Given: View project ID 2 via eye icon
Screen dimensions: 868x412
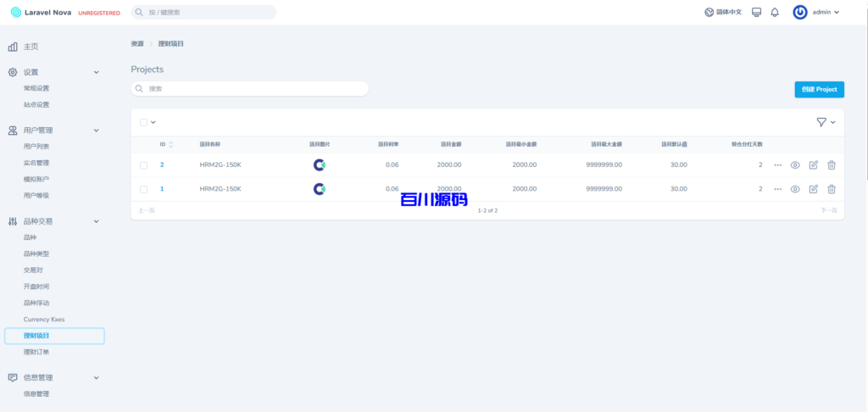Looking at the screenshot, I should click(795, 165).
